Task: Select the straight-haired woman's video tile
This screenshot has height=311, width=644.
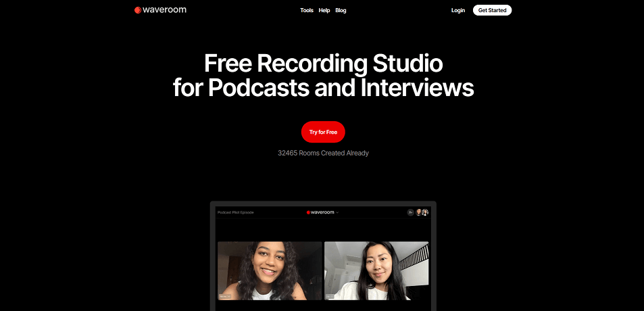Action: (376, 270)
